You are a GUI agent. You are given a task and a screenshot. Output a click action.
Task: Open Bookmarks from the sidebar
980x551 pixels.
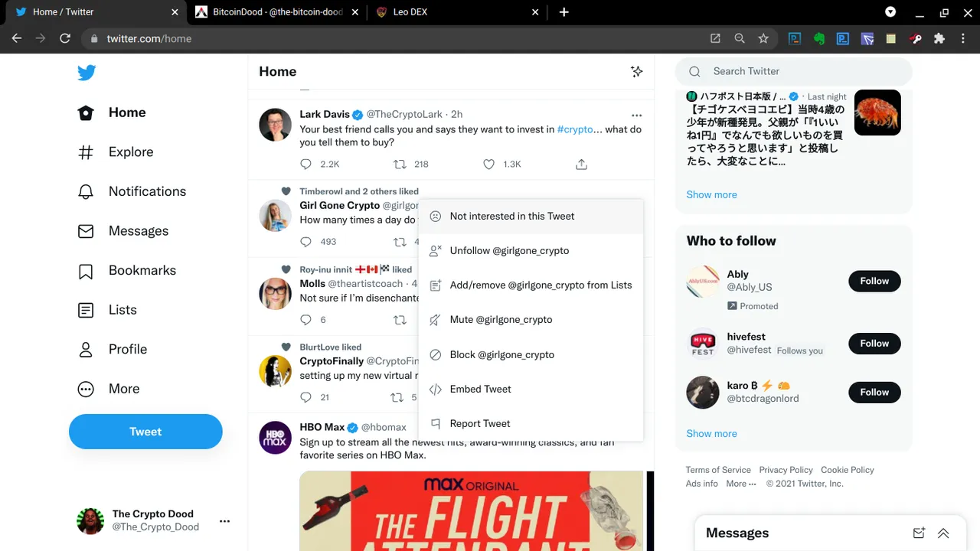127,270
